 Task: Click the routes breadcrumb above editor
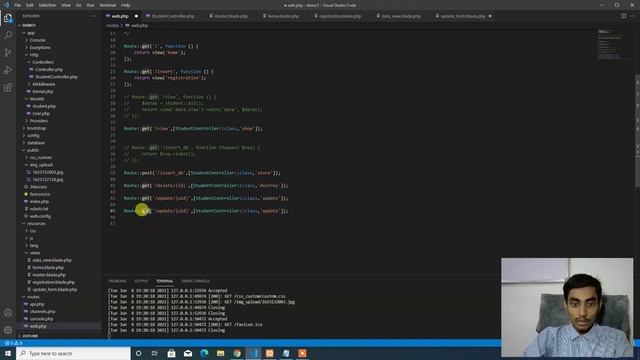113,25
